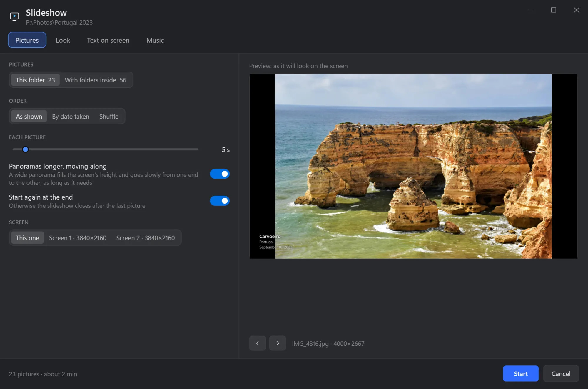This screenshot has height=389, width=588.
Task: Click the Preview: as it will look heading
Action: coord(298,66)
